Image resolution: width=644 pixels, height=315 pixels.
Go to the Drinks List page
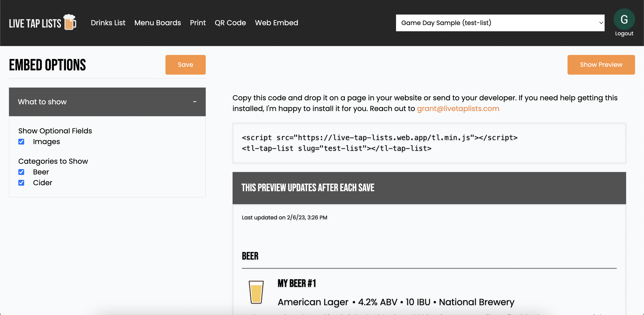coord(108,23)
